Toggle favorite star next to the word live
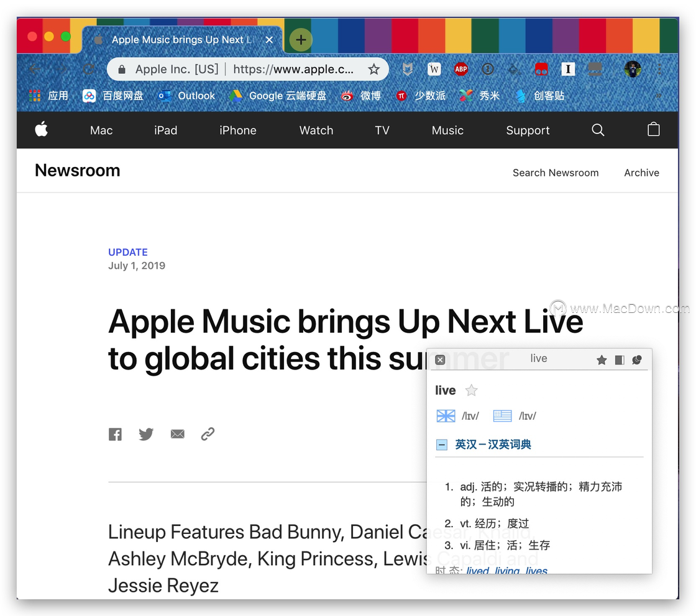696x616 pixels. (x=472, y=390)
